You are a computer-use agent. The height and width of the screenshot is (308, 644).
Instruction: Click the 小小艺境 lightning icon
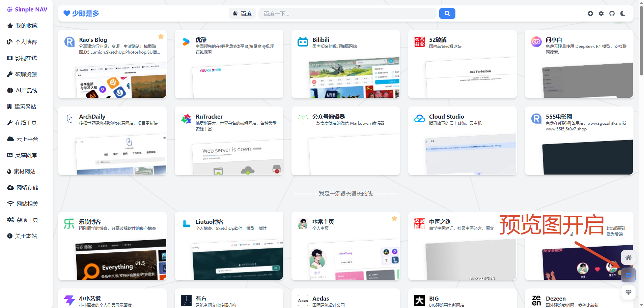69,300
